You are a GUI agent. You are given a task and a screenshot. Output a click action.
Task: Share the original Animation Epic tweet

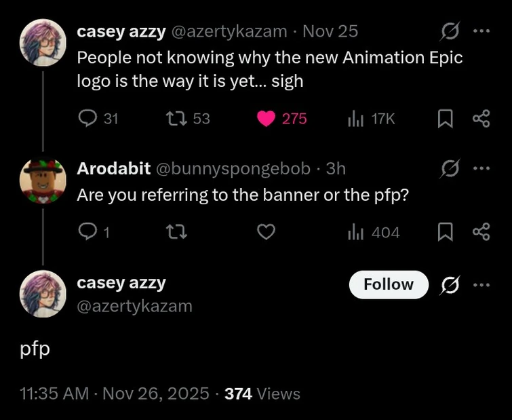point(481,119)
